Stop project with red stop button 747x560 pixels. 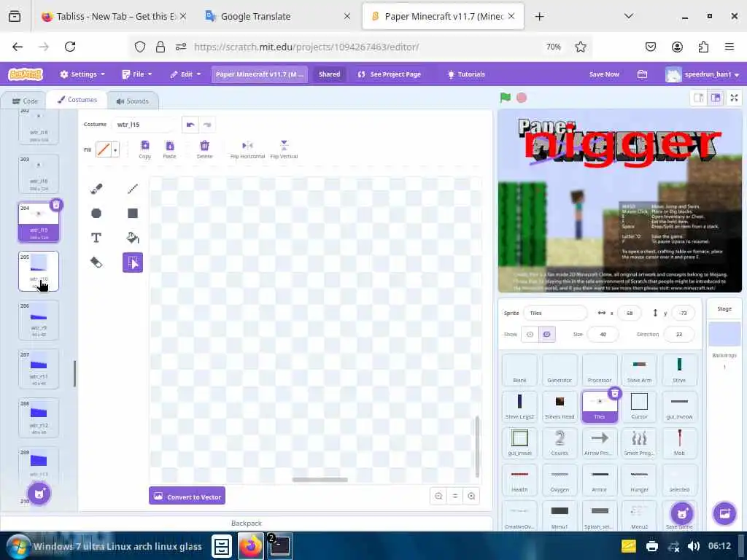coord(522,98)
